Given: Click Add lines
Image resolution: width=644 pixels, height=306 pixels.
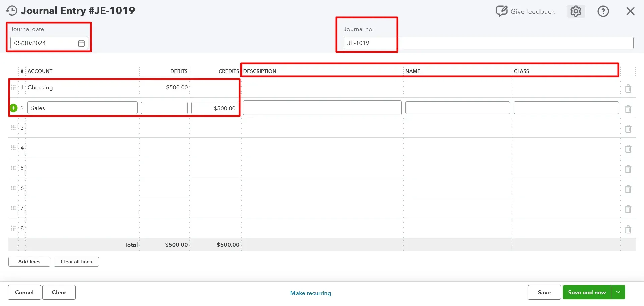Looking at the screenshot, I should tap(29, 262).
